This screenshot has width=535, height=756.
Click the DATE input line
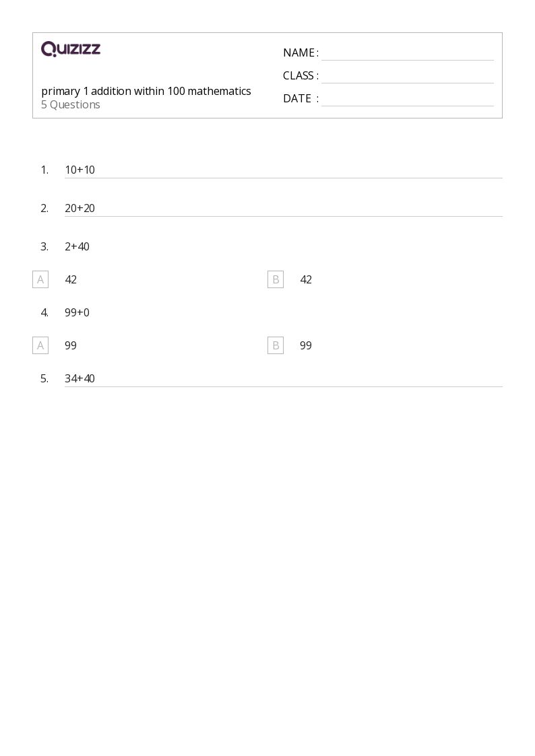point(407,100)
